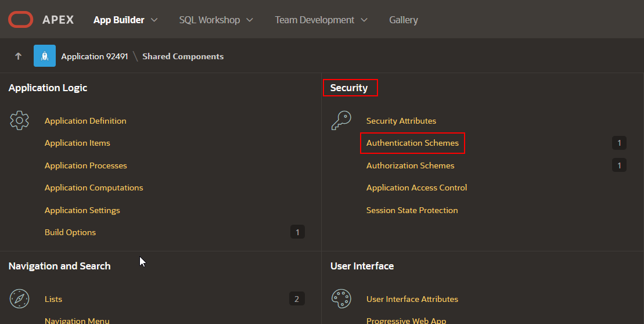Click the Build Options count badge
The height and width of the screenshot is (324, 644).
coord(297,232)
